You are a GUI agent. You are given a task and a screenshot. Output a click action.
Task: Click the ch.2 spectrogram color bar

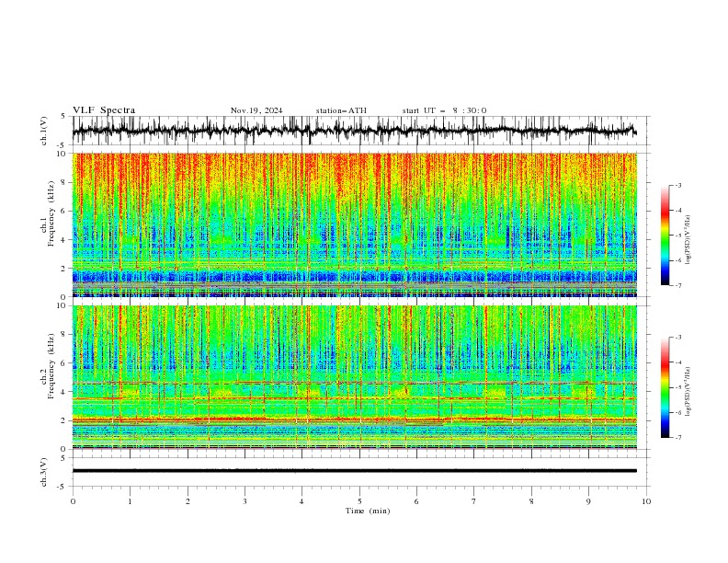pos(665,387)
